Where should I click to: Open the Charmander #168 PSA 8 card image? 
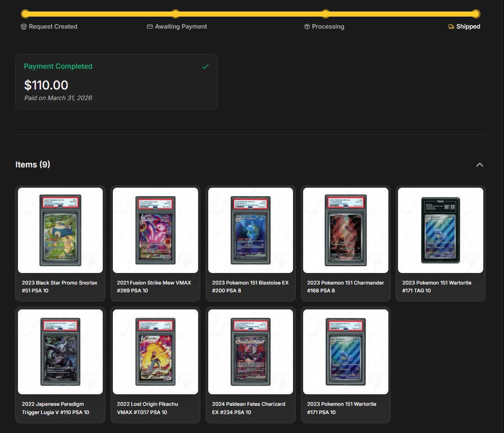tap(346, 230)
